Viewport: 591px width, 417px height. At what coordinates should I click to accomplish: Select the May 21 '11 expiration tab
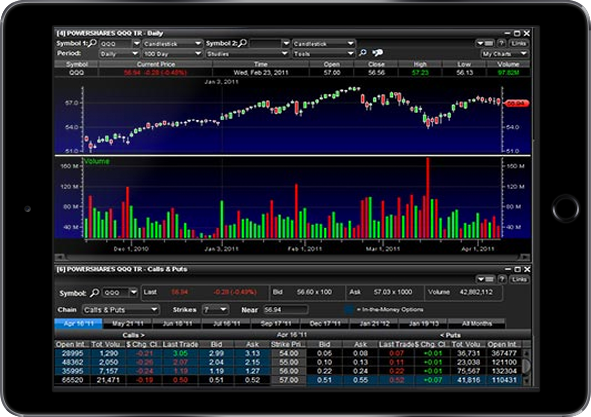[x=128, y=323]
